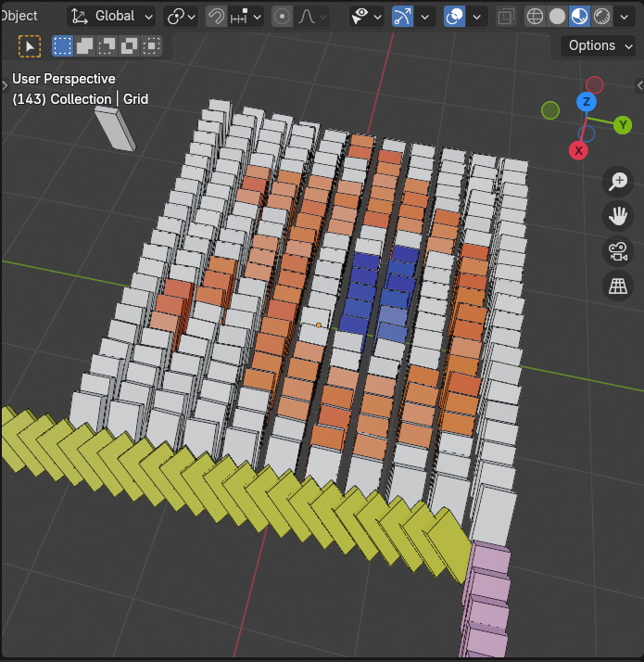Open the proportional editing falloff dropdown
This screenshot has height=662, width=644.
pos(312,17)
